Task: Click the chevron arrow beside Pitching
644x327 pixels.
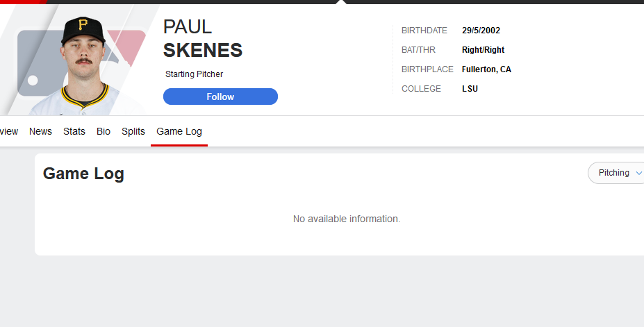Action: 638,173
